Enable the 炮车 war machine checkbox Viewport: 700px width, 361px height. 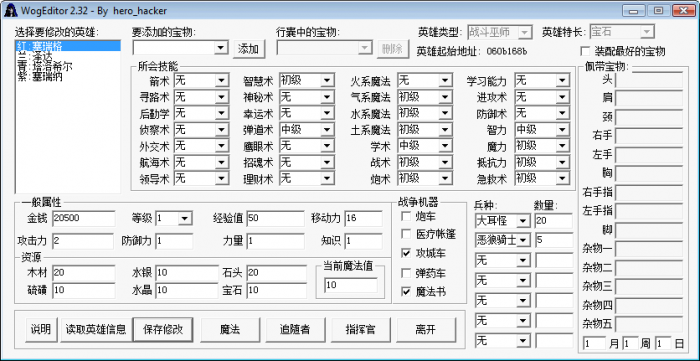coord(406,217)
